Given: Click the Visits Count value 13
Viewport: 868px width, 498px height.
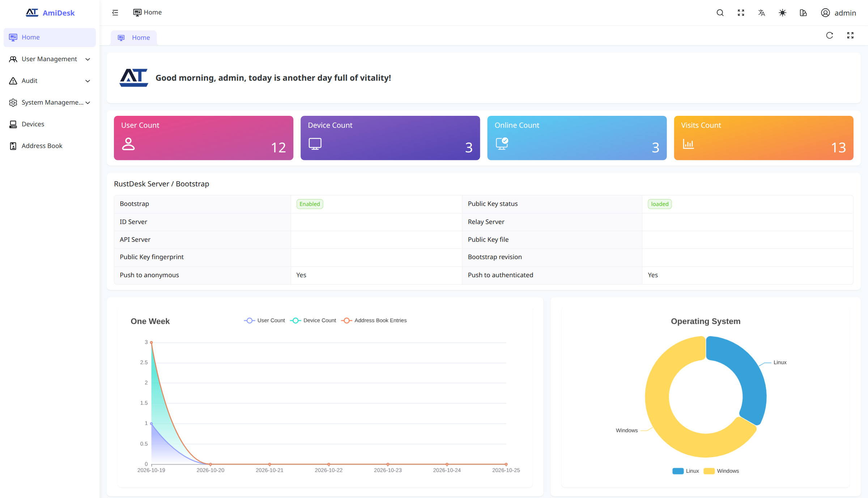Looking at the screenshot, I should [x=838, y=147].
